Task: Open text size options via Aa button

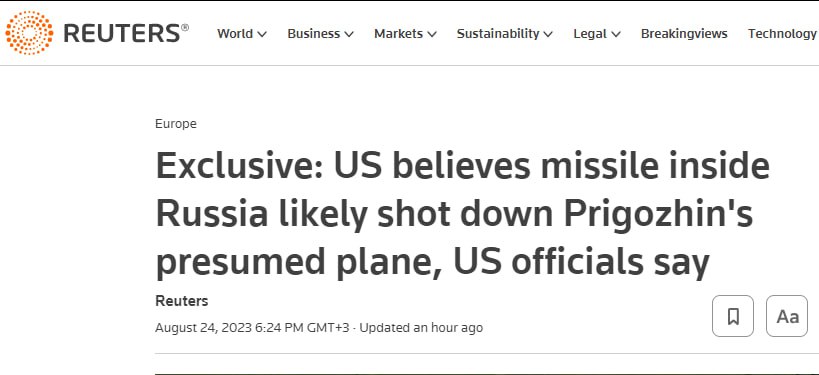Action: 787,316
